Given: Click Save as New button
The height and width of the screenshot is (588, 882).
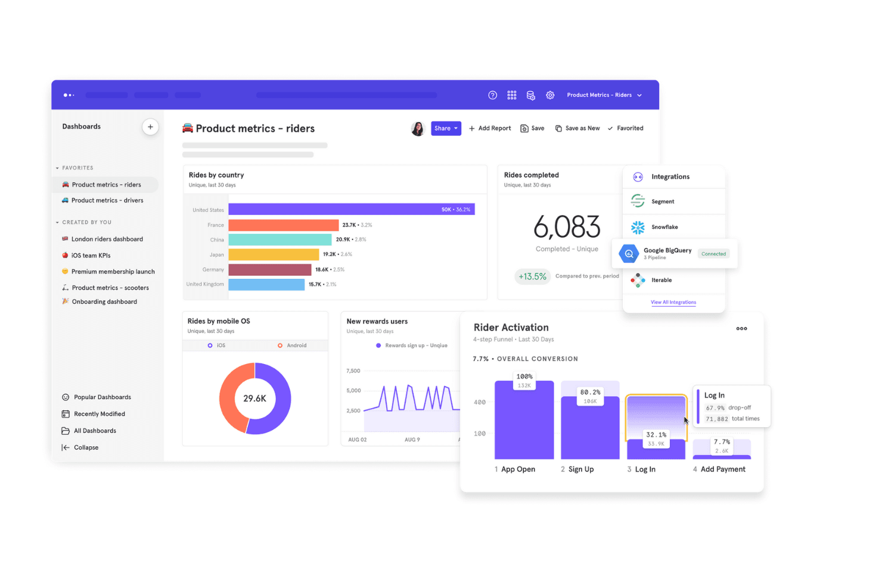Looking at the screenshot, I should [x=577, y=128].
